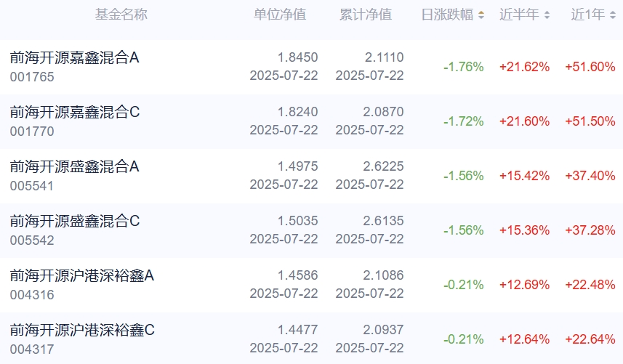Click the 近半年 header label

click(x=519, y=15)
